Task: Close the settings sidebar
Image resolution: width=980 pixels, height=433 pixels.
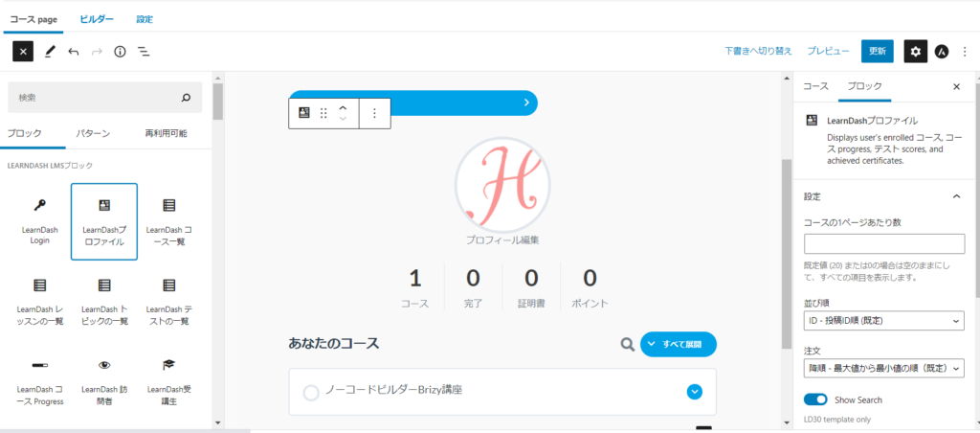Action: [956, 87]
